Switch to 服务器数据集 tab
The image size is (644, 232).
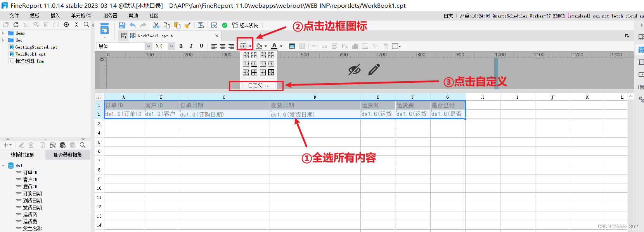[x=68, y=155]
